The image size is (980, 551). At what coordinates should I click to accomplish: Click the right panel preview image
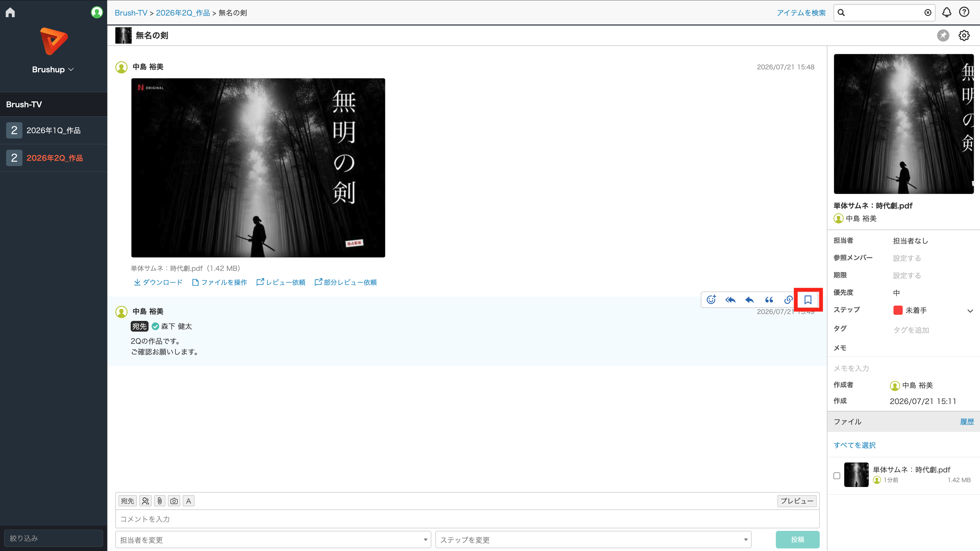[x=903, y=124]
